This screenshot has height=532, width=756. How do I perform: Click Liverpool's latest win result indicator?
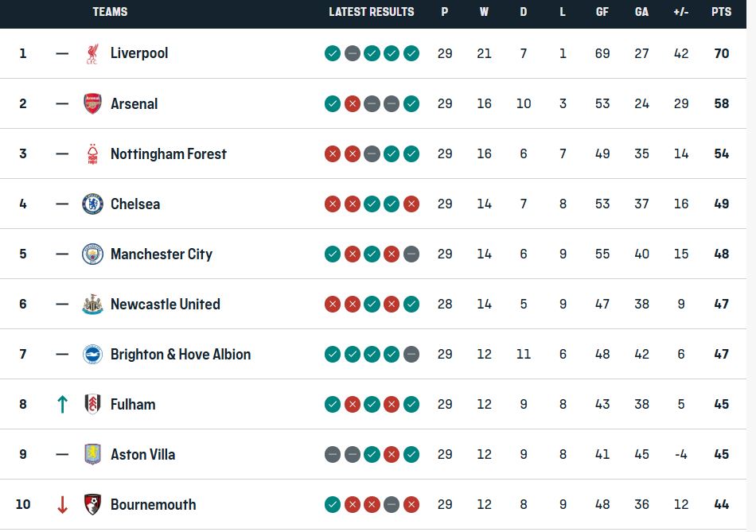(412, 53)
